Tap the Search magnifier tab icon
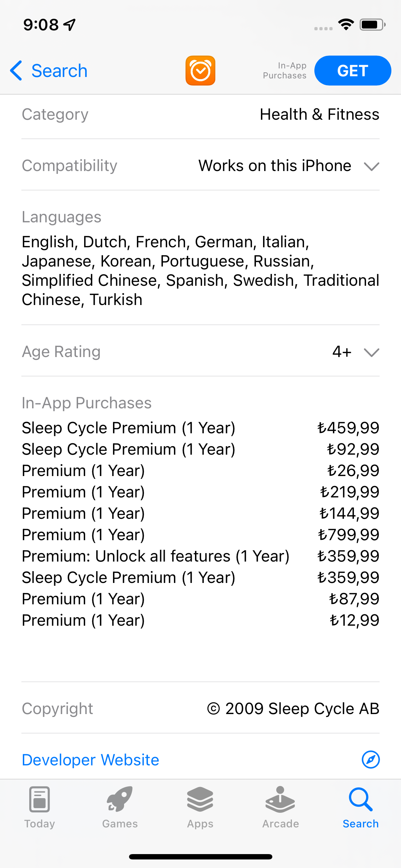 click(360, 800)
